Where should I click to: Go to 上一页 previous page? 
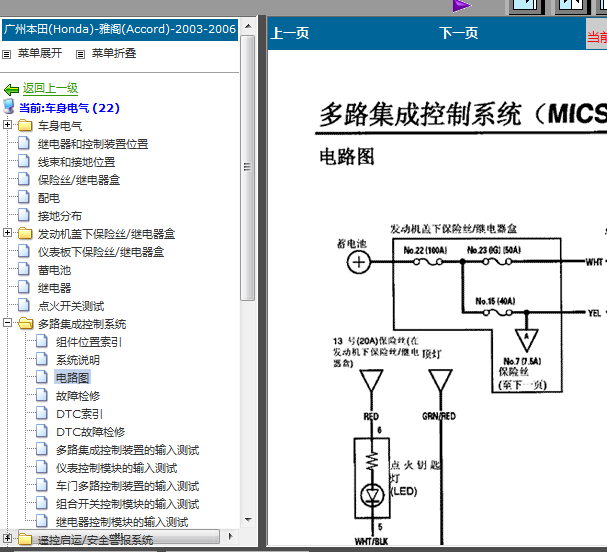tap(290, 33)
